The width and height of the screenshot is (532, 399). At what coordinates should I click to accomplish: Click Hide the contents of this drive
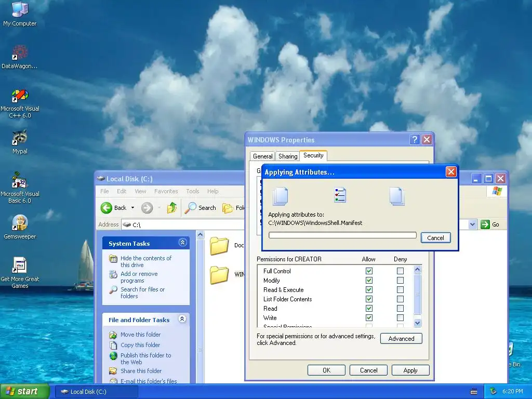(146, 261)
